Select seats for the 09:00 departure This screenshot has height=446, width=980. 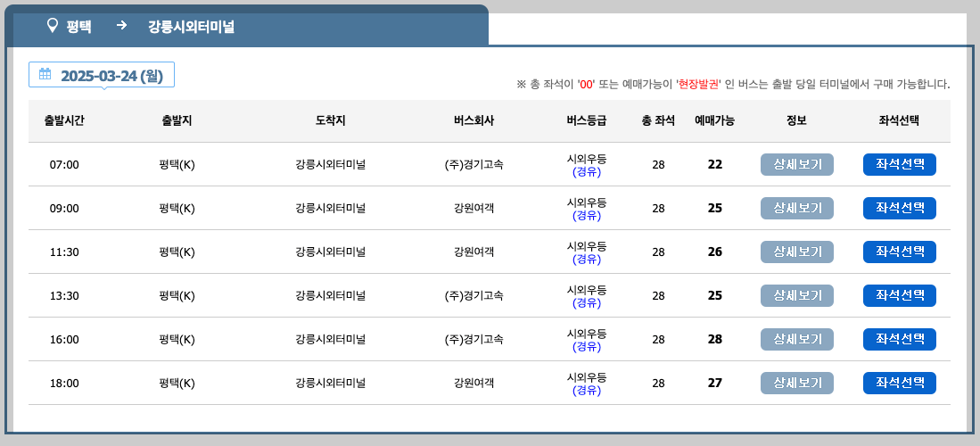coord(900,209)
